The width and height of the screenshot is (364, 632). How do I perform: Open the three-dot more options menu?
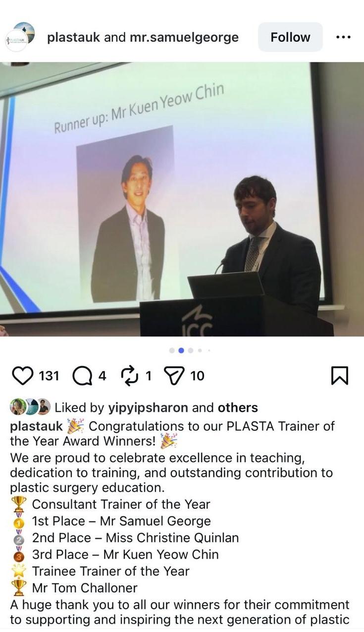pyautogui.click(x=343, y=37)
